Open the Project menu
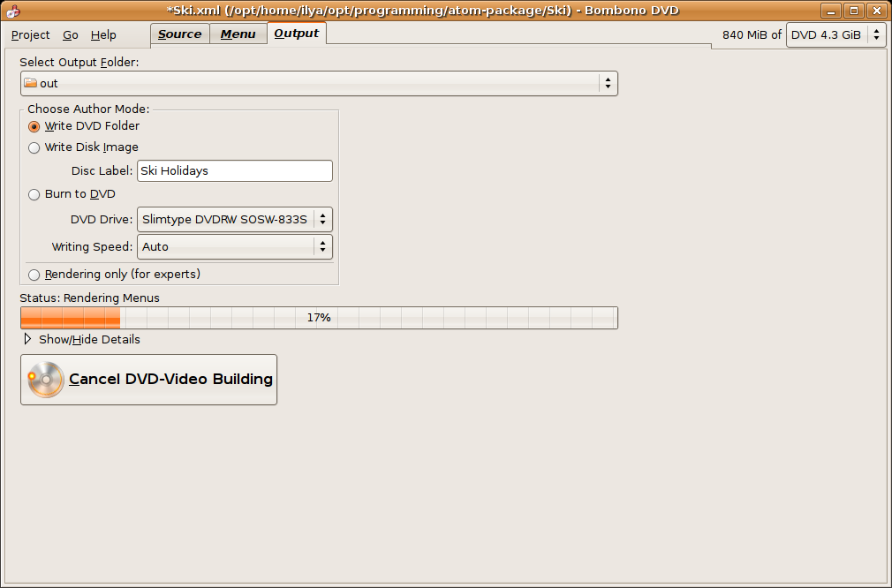Viewport: 892px width, 588px height. (x=30, y=34)
